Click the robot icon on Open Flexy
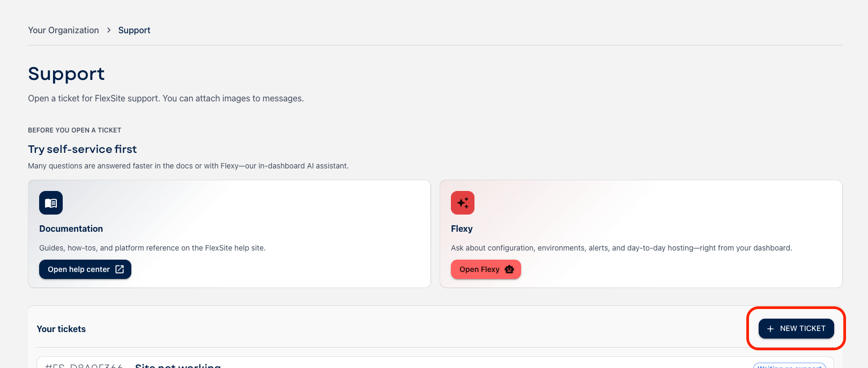 (509, 269)
